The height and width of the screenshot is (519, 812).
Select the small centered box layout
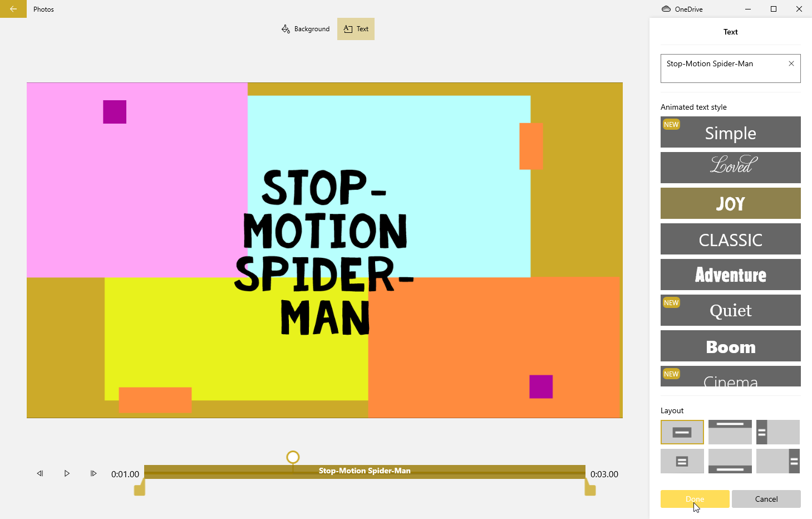click(x=682, y=461)
